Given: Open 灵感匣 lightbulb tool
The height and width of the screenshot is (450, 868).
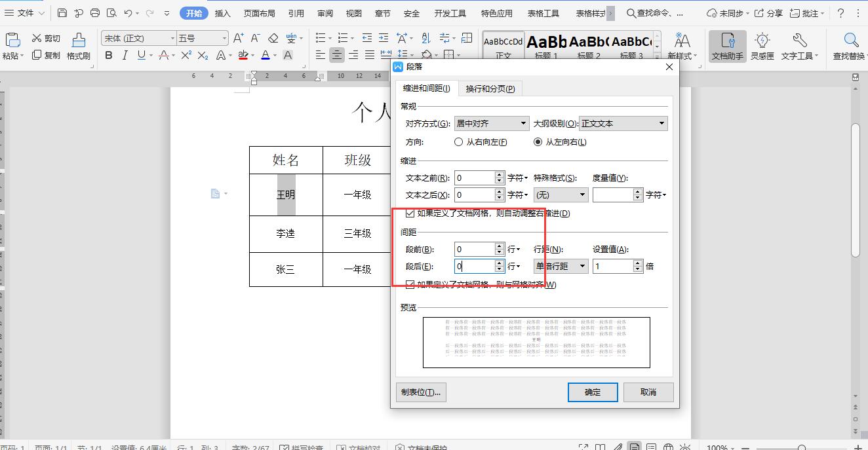Looking at the screenshot, I should tap(762, 47).
